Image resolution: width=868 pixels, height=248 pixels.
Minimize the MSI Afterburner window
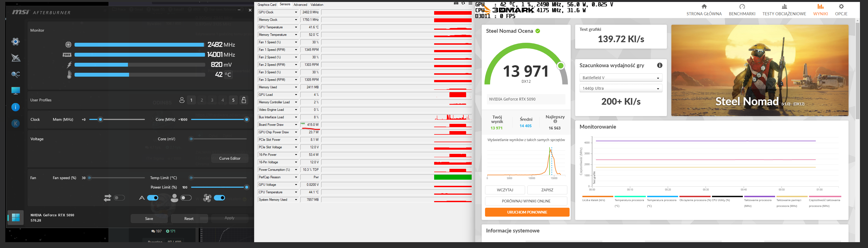[239, 10]
